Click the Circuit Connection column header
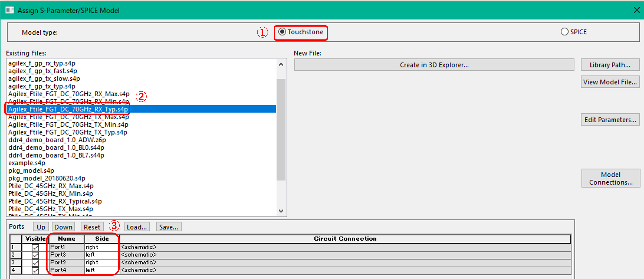The width and height of the screenshot is (644, 279). click(345, 239)
